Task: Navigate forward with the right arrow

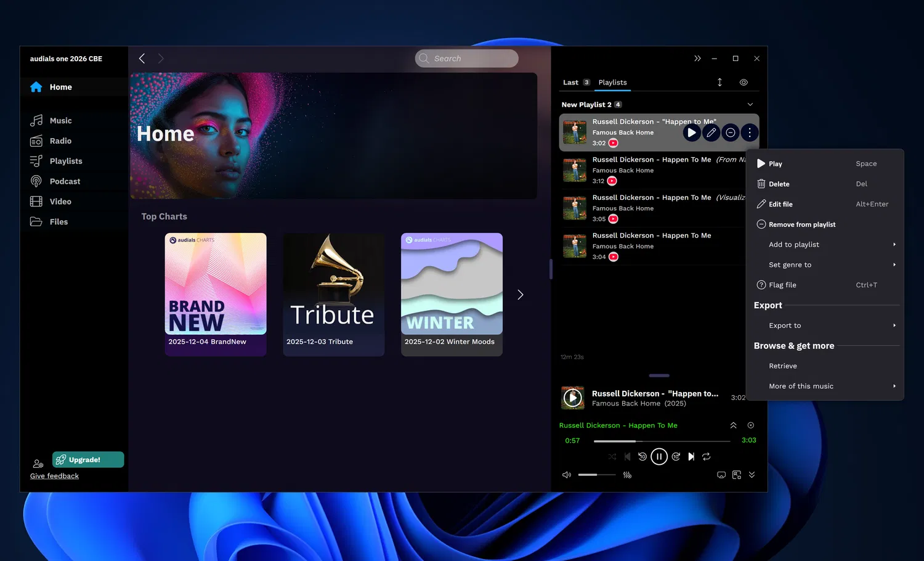Action: 161,59
